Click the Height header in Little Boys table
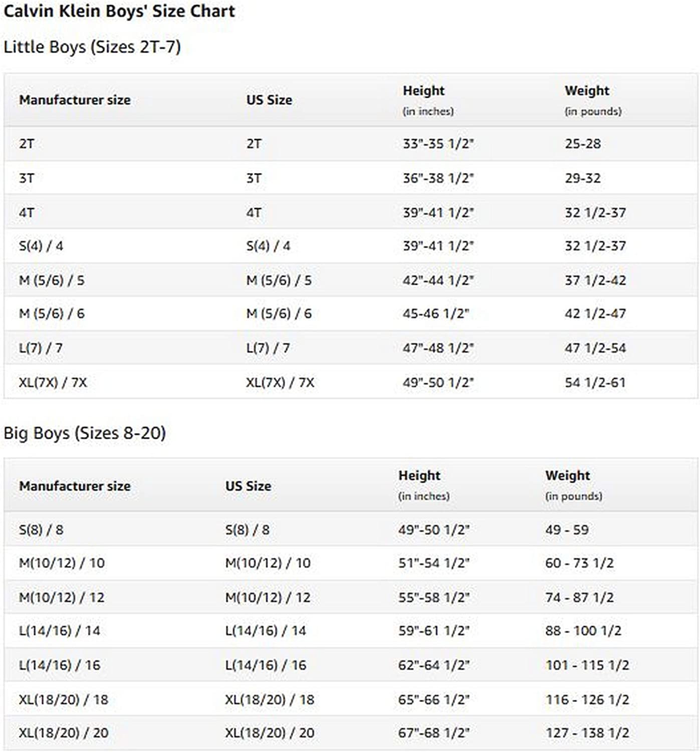Image resolution: width=700 pixels, height=752 pixels. click(x=423, y=91)
